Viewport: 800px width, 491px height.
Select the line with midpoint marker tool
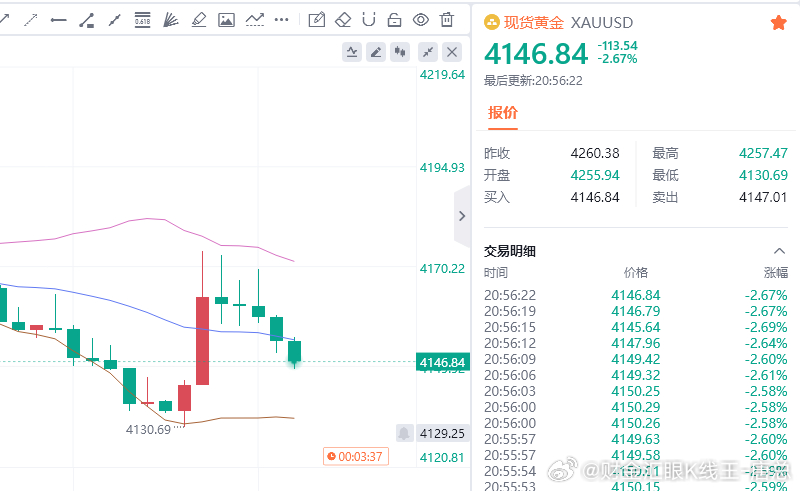tap(114, 20)
